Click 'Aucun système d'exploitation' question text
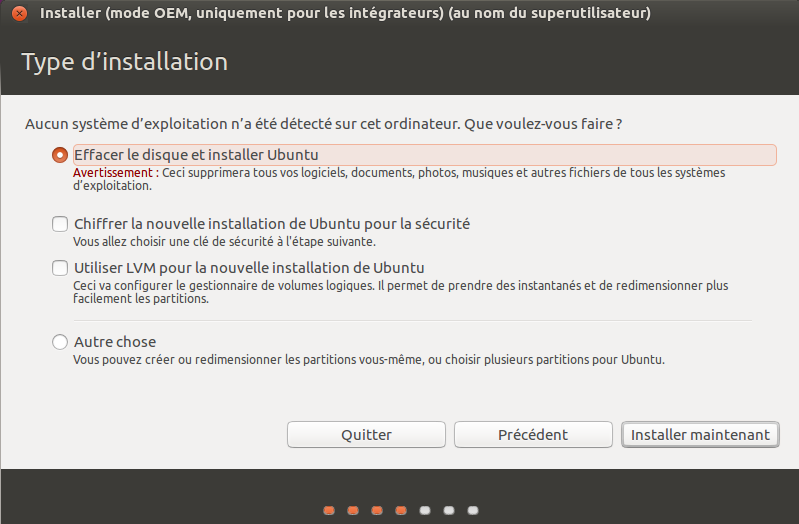Viewport: 799px width, 524px height. pos(324,124)
